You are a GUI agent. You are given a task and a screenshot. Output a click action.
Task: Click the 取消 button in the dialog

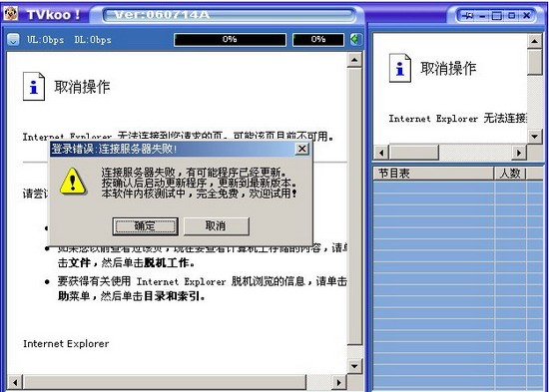pos(216,226)
